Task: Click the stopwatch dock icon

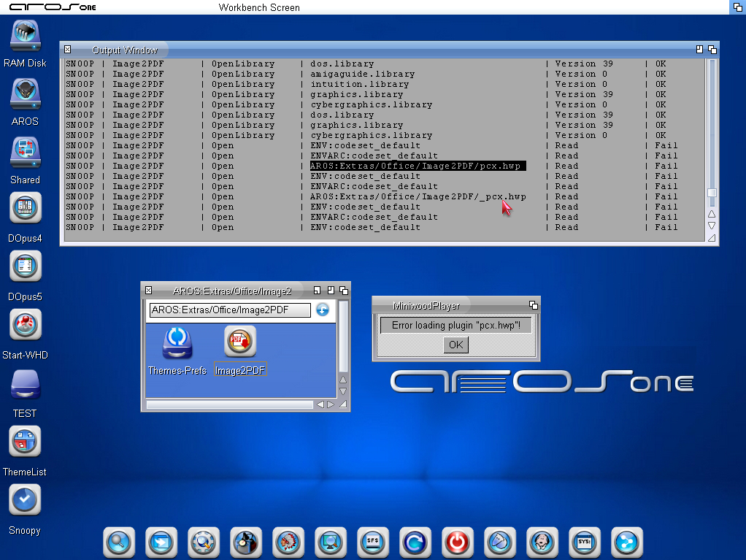Action: pos(246,542)
